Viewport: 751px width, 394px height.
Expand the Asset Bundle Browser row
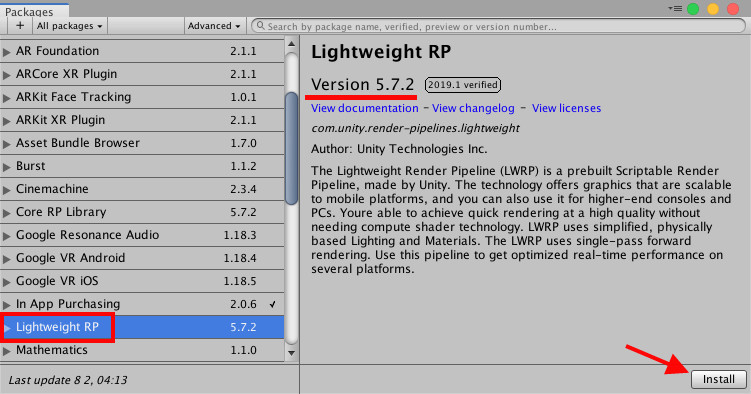pos(6,144)
